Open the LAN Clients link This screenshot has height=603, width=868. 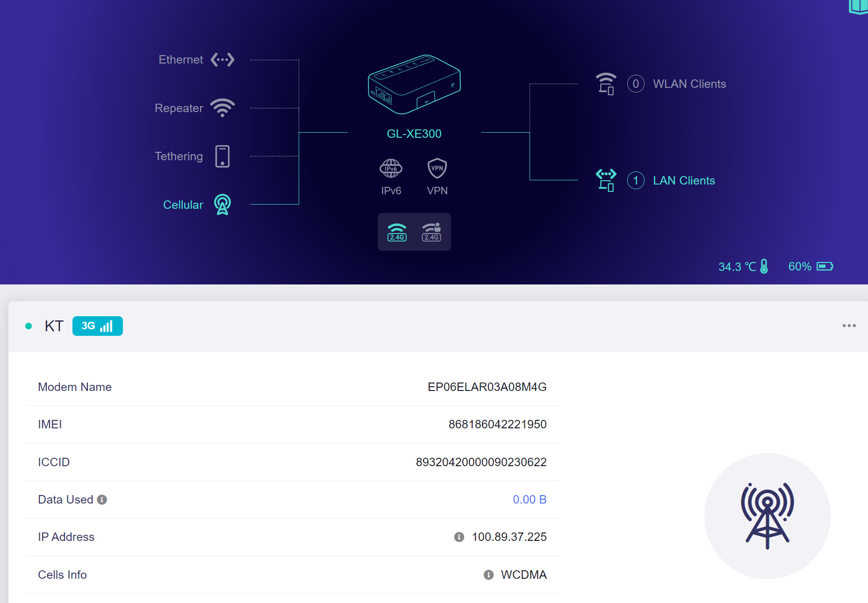(x=684, y=180)
